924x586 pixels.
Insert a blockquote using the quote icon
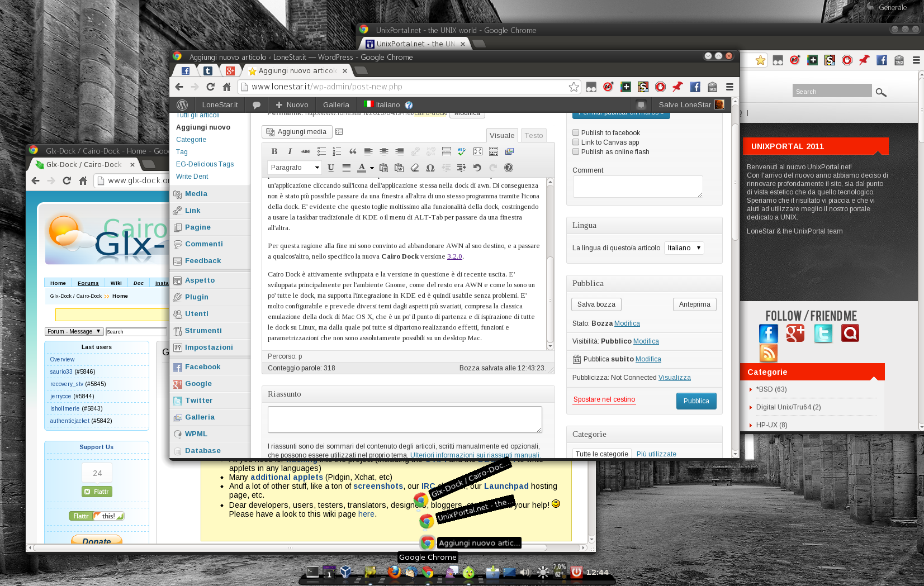click(x=353, y=151)
